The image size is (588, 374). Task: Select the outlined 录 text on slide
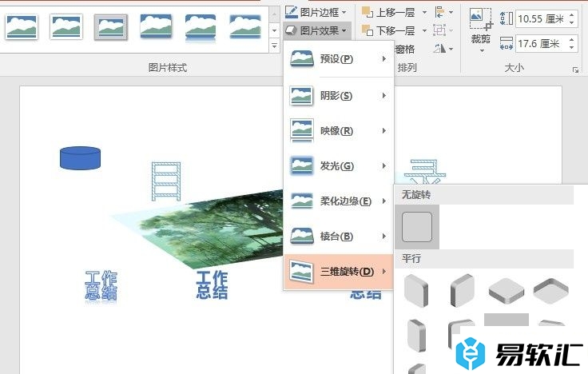pyautogui.click(x=425, y=172)
